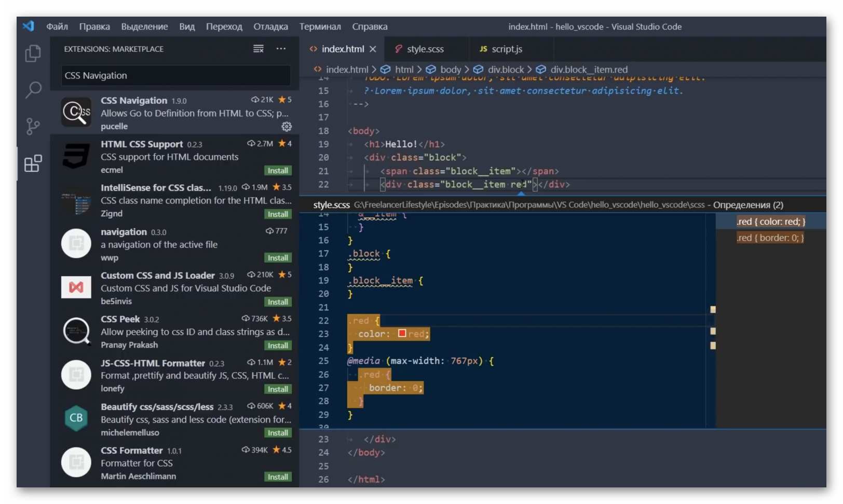Install Custom CSS and JS Loader
The width and height of the screenshot is (843, 504).
[x=278, y=302]
